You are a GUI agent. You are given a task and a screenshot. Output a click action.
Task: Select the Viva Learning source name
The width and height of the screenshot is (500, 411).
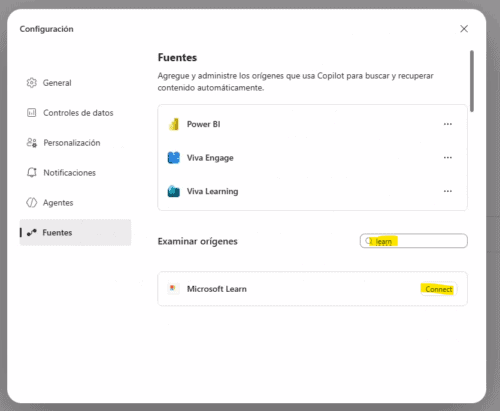(x=212, y=191)
